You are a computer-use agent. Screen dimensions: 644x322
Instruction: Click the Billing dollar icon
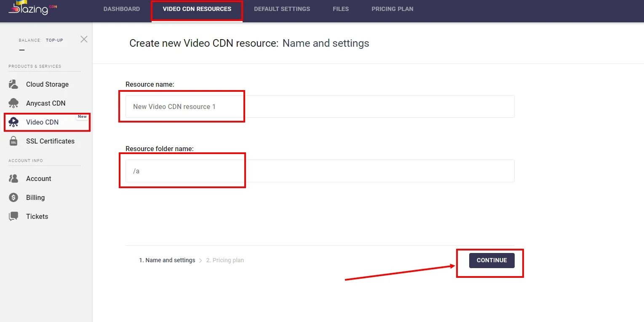click(13, 197)
